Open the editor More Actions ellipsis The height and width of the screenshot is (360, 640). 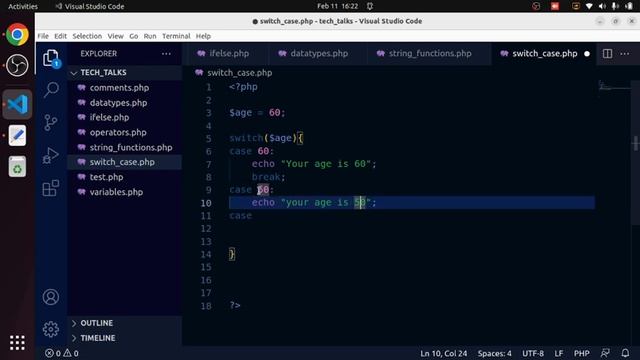[x=624, y=53]
